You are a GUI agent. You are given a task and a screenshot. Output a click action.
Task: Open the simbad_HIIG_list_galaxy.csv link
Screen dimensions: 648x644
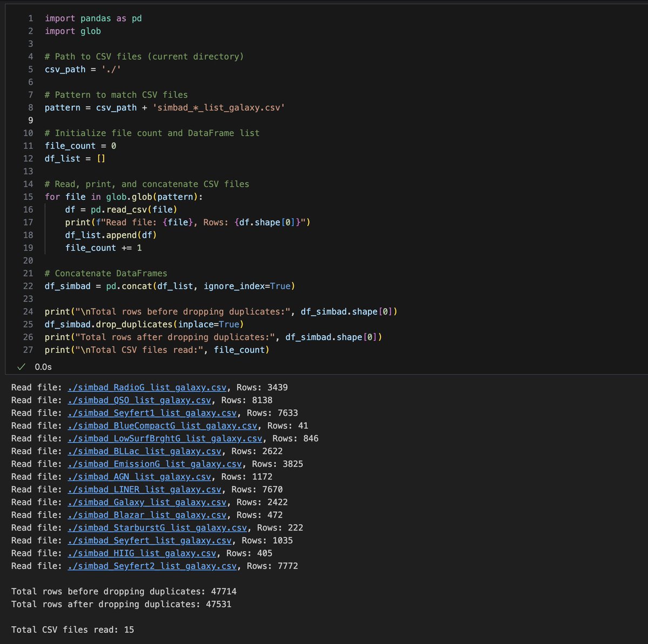pyautogui.click(x=142, y=553)
